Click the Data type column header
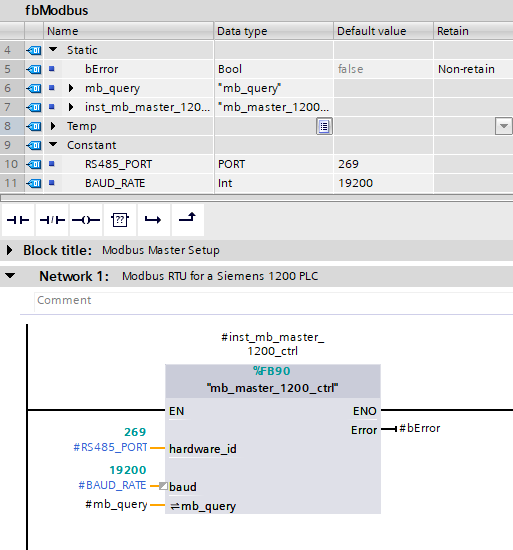Screen dimensions: 513x550 [x=274, y=31]
